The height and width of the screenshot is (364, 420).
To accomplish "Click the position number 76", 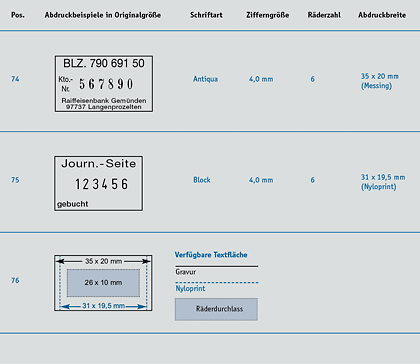I will click(15, 280).
